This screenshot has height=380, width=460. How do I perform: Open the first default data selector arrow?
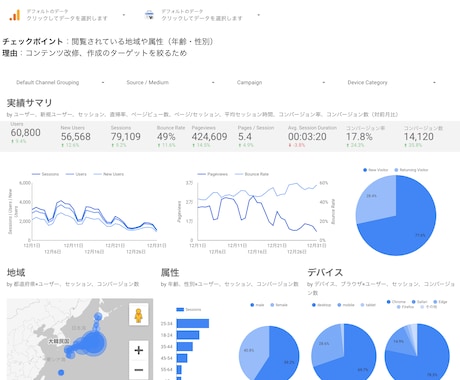pos(124,15)
